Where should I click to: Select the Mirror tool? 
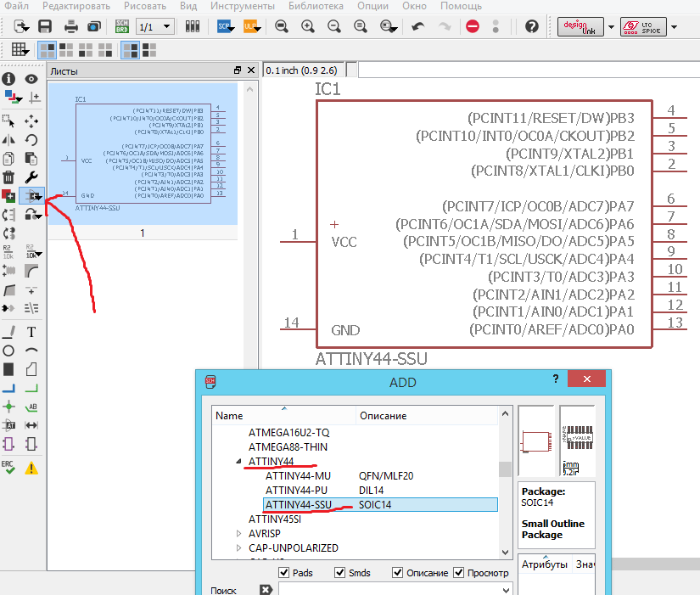pyautogui.click(x=8, y=140)
